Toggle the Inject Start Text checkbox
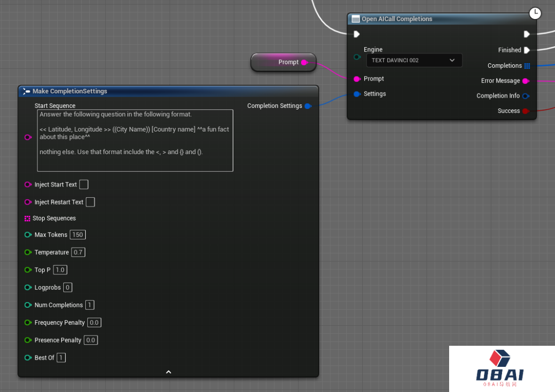The height and width of the screenshot is (392, 555). [x=84, y=184]
